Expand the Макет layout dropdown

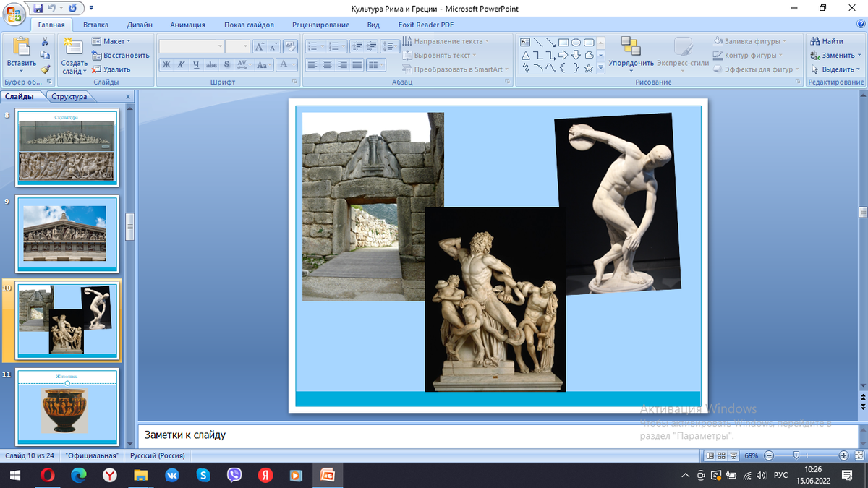coord(111,41)
